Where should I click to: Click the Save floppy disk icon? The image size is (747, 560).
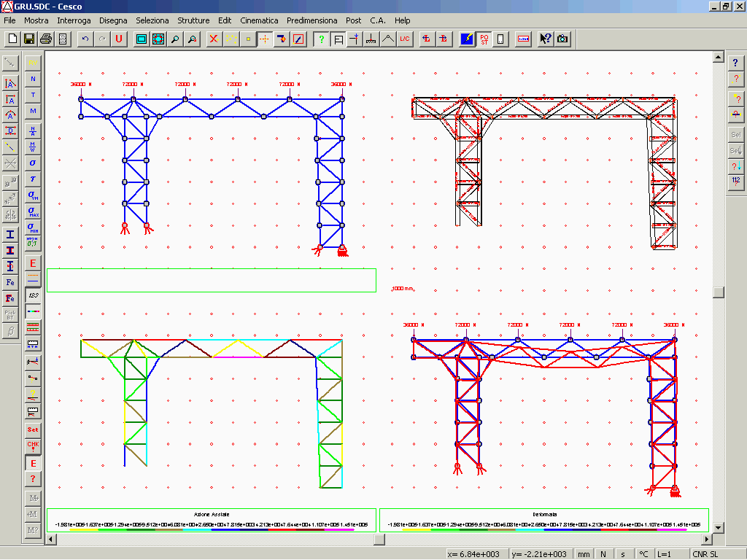click(29, 39)
